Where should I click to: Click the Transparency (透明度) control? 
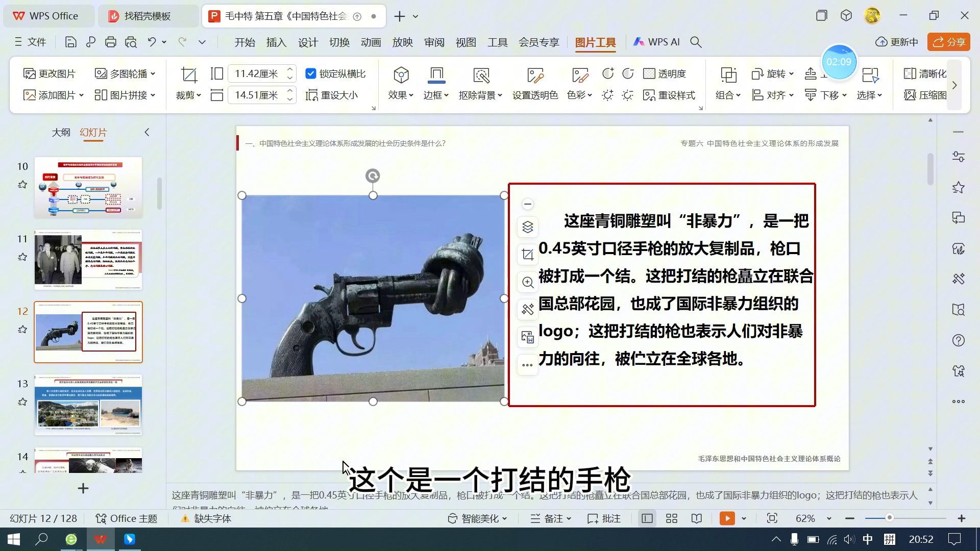point(665,74)
